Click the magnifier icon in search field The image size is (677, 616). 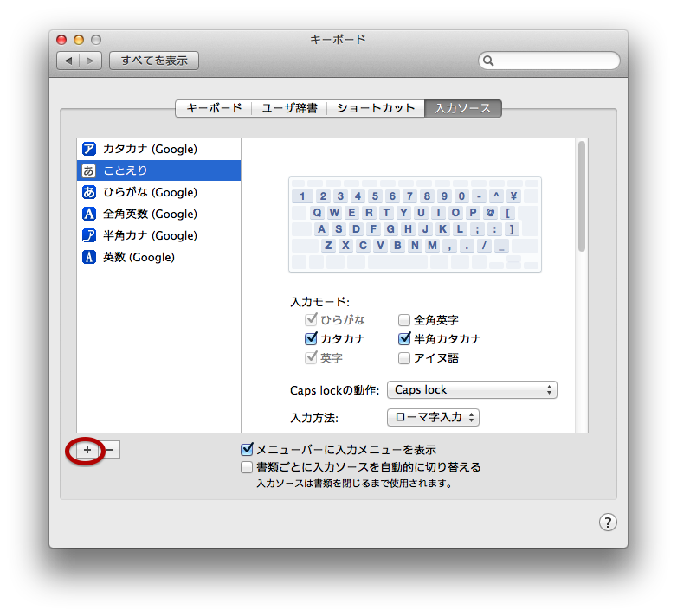[488, 61]
